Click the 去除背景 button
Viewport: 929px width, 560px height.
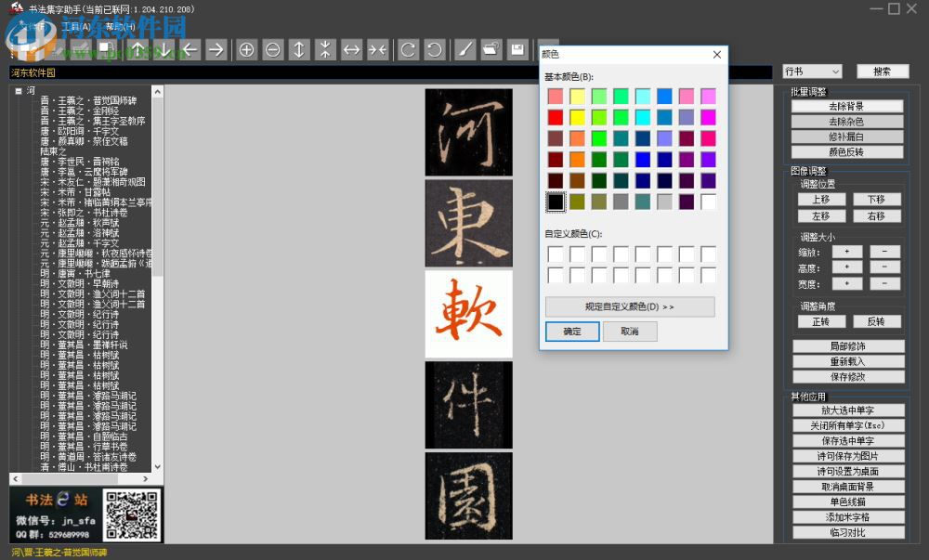pyautogui.click(x=846, y=107)
